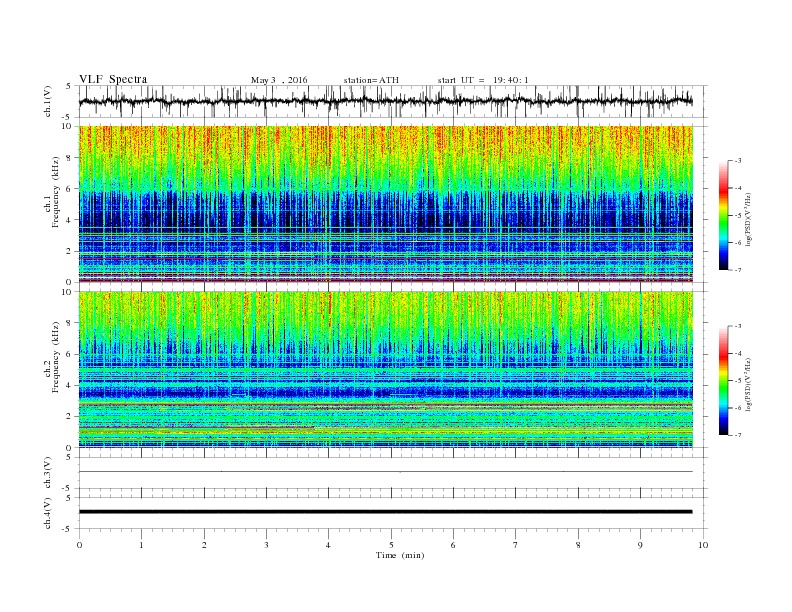Click the time-axis tick label '5'
The image size is (792, 612).
click(391, 545)
